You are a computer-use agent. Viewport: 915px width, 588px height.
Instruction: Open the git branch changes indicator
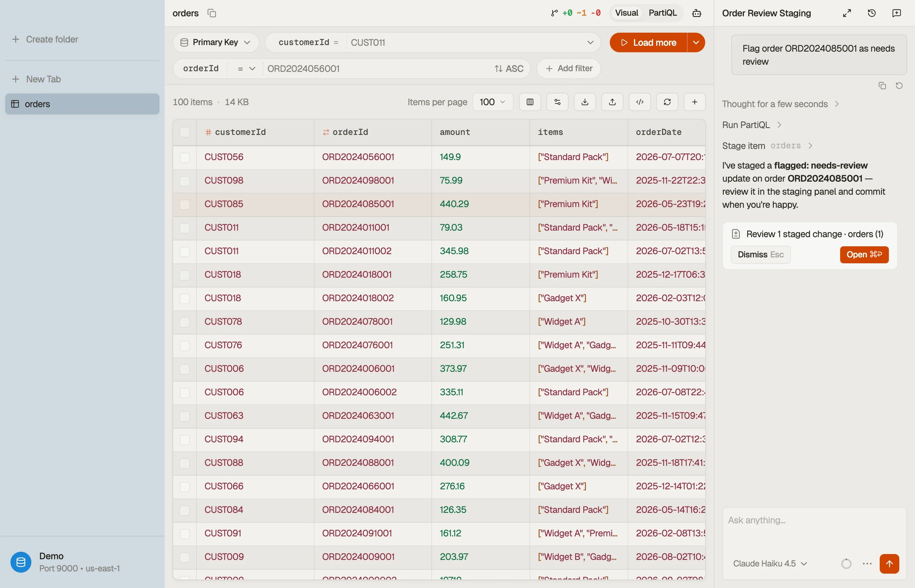[576, 13]
